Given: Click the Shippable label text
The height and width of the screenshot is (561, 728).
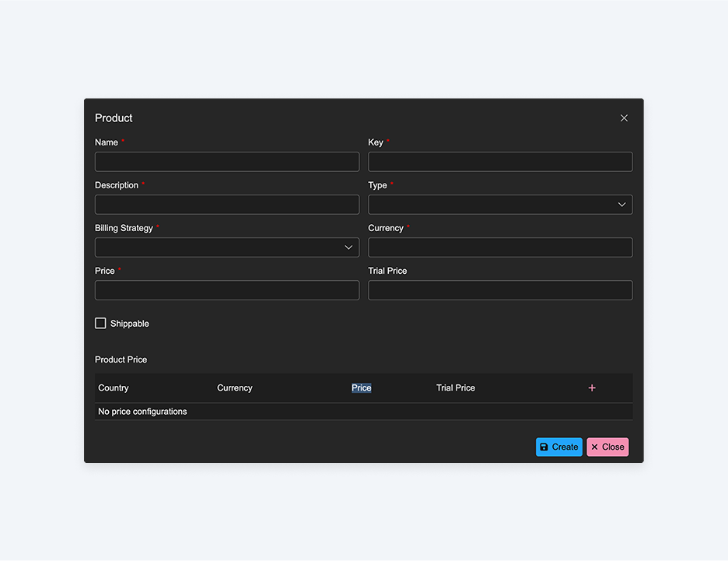Looking at the screenshot, I should (130, 324).
